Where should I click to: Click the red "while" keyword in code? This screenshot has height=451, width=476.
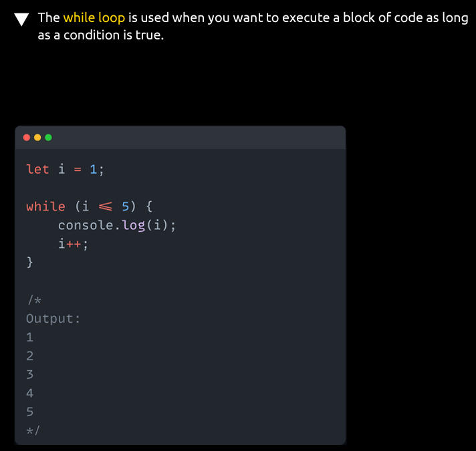45,206
